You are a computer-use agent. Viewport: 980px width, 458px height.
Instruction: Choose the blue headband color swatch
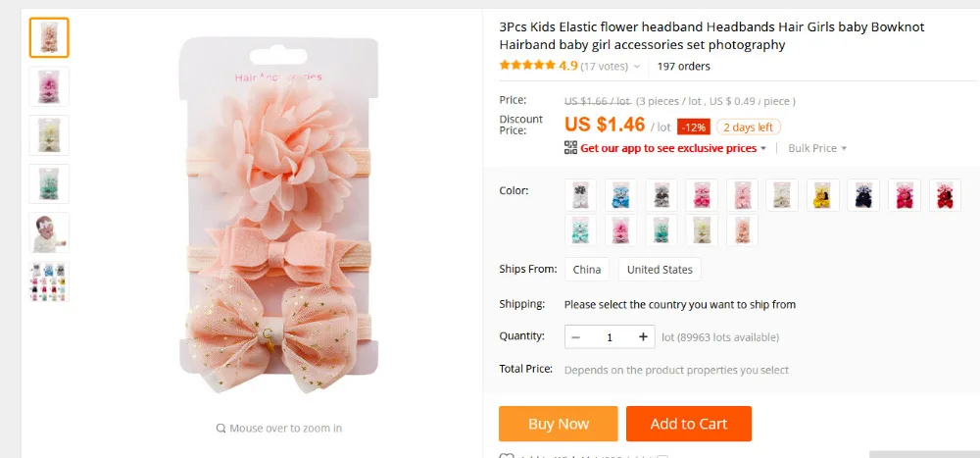point(621,195)
